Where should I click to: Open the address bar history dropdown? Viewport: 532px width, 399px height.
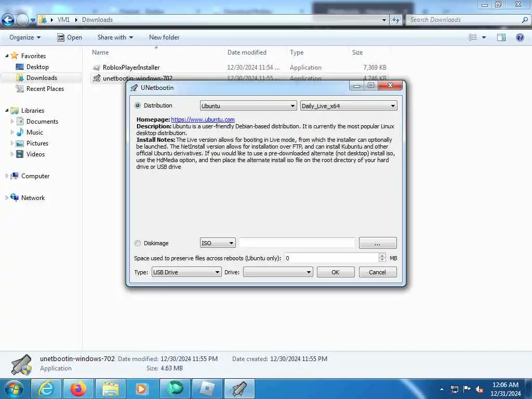tap(384, 20)
